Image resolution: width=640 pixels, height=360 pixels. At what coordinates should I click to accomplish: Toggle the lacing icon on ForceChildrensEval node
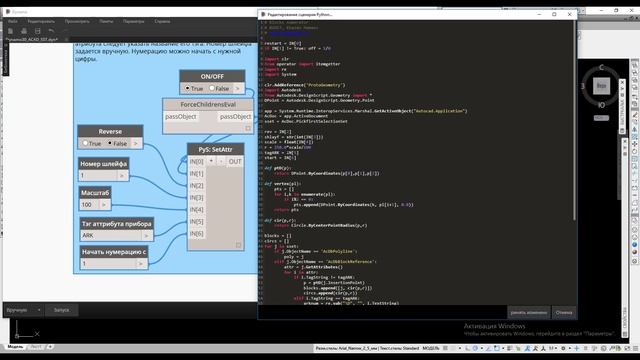click(248, 128)
